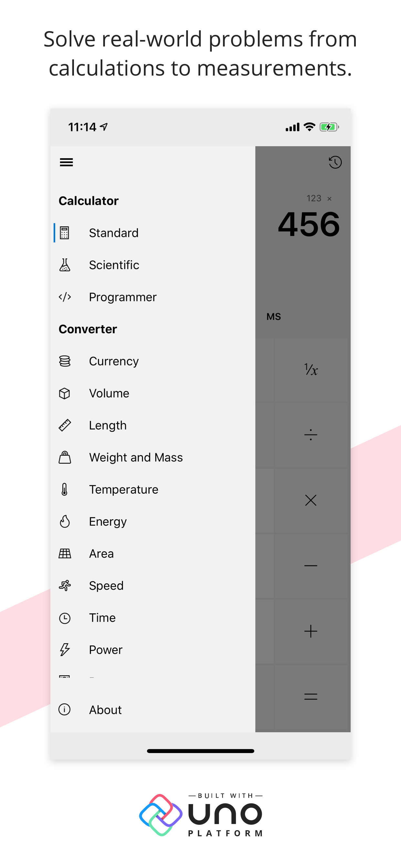Viewport: 401px width, 868px height.
Task: Click the Power lightning bolt icon
Action: (64, 650)
